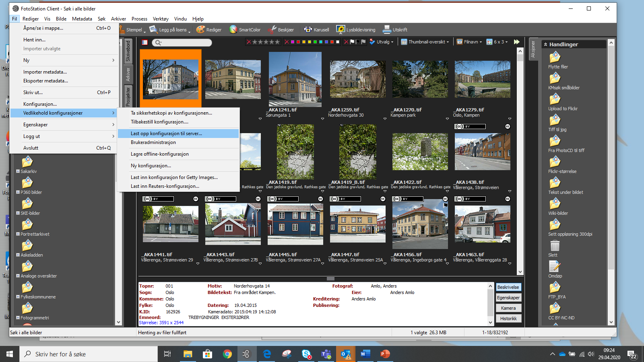Viewport: 644px width, 362px height.
Task: Select the _AKA1443.tif thumbnail
Action: [233, 224]
